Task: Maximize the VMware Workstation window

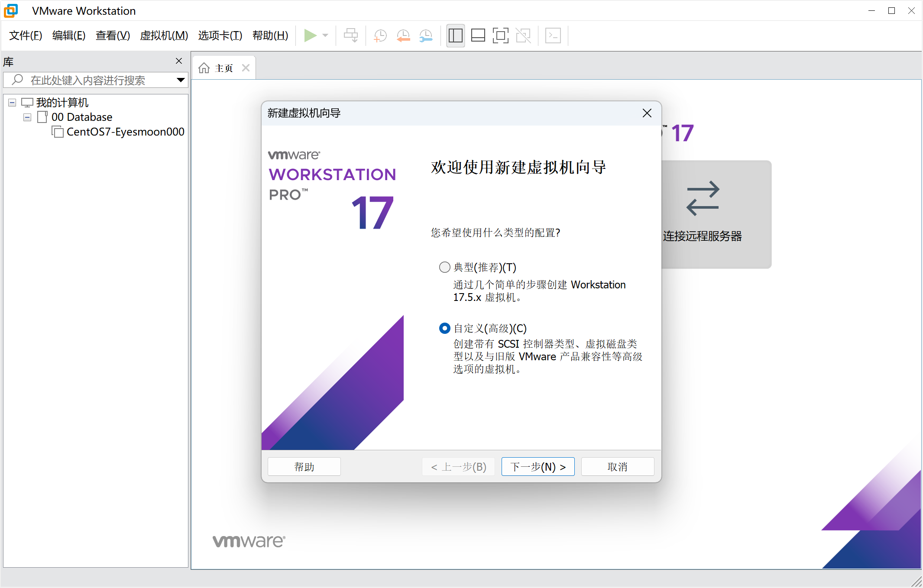Action: tap(891, 11)
